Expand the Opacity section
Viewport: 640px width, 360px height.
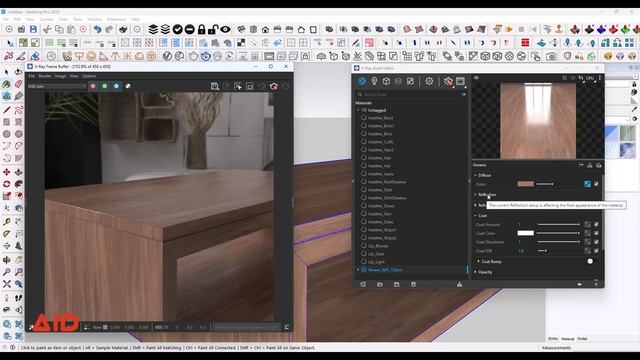point(476,272)
